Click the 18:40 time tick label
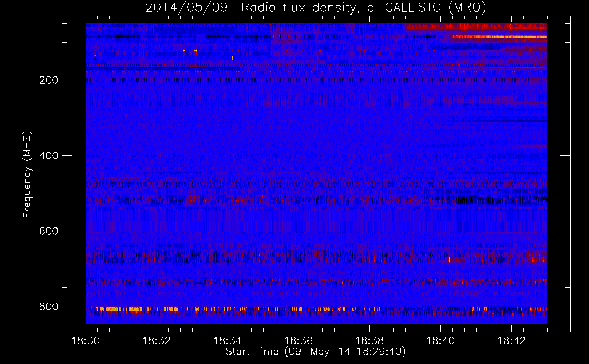 coord(440,341)
